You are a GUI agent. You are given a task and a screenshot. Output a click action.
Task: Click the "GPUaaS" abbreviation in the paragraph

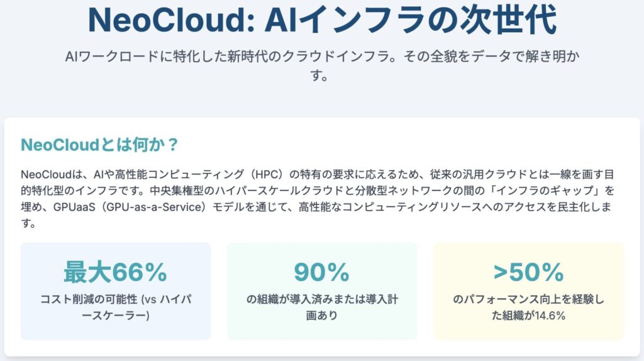(59, 207)
